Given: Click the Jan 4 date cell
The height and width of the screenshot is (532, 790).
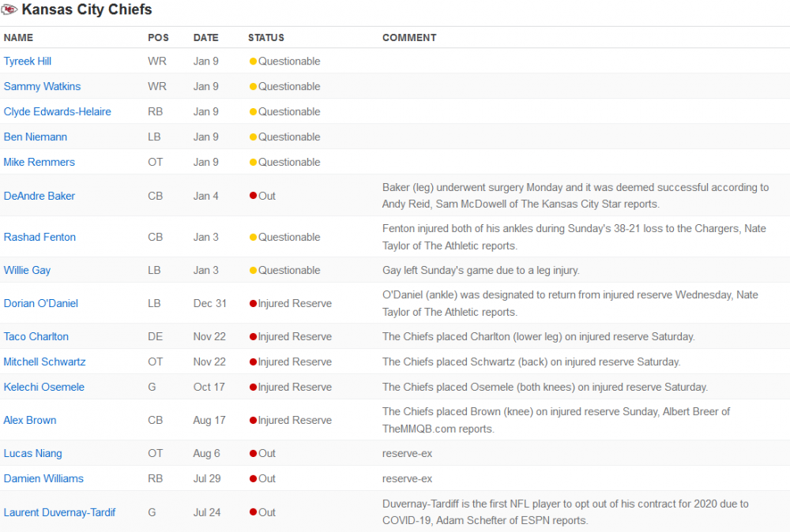Looking at the screenshot, I should click(205, 196).
